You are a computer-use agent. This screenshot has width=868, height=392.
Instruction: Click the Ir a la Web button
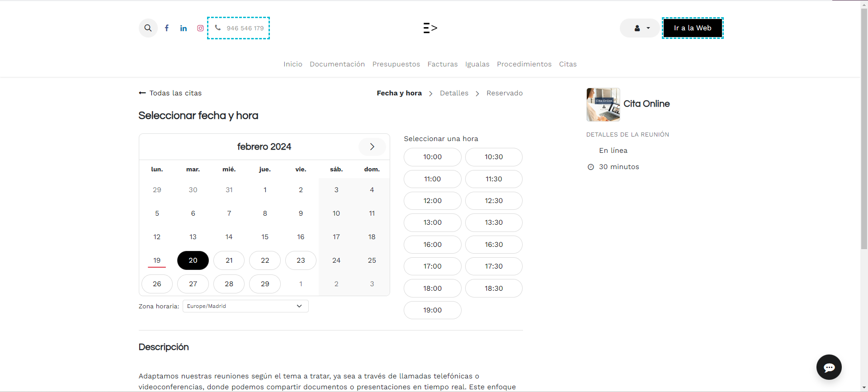click(x=693, y=28)
